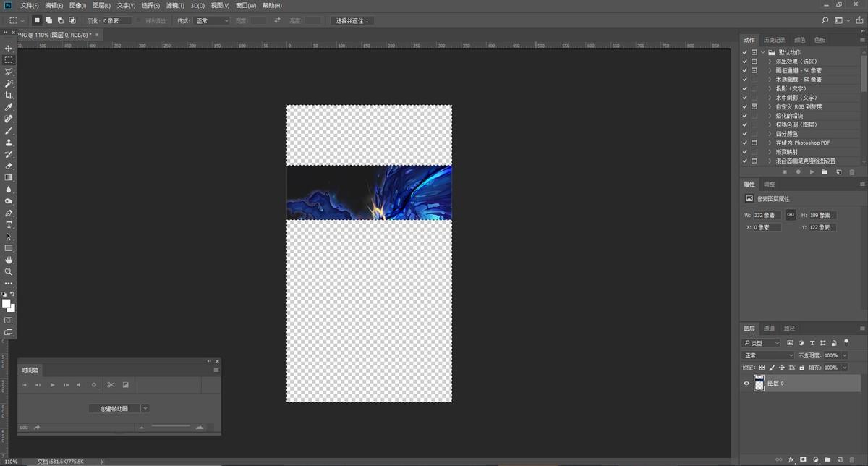Click the 创建帧动画 button in timeline
This screenshot has height=466, width=868.
click(x=114, y=409)
